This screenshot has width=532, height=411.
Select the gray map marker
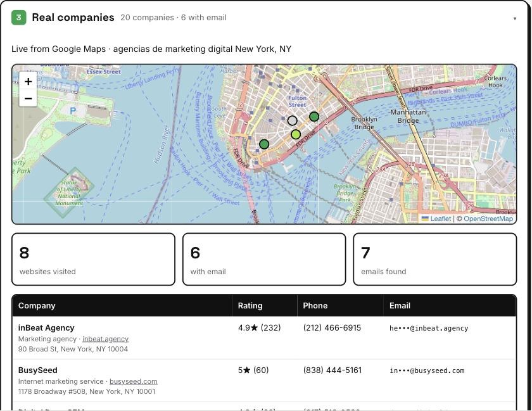292,120
